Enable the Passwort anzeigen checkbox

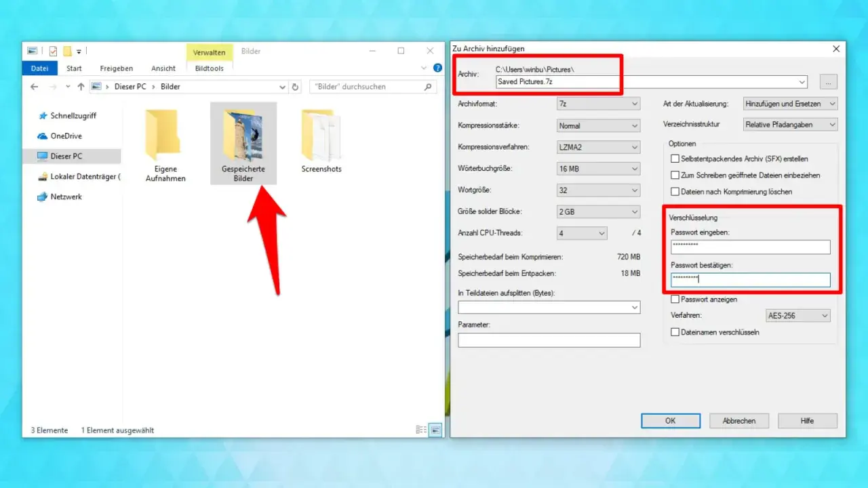[x=675, y=299]
